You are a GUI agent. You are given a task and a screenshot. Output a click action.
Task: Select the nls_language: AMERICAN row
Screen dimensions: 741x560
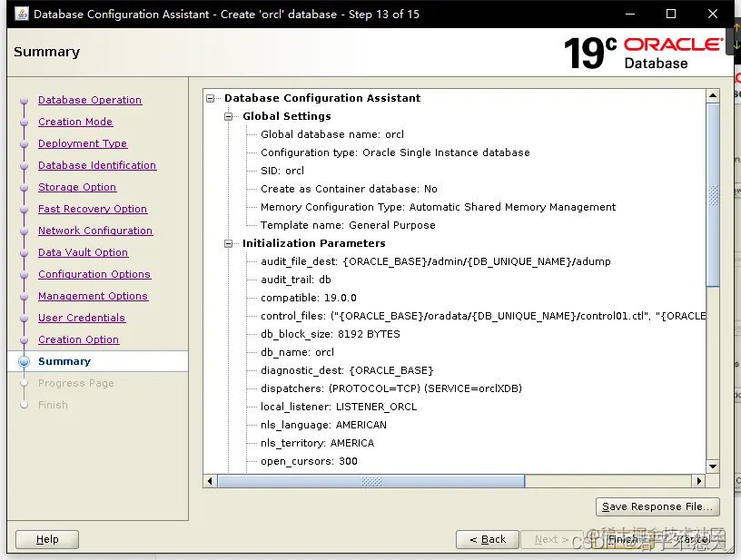tap(323, 425)
